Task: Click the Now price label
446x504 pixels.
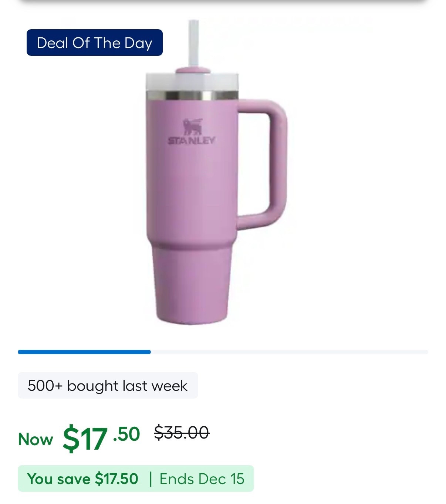Action: 35,440
